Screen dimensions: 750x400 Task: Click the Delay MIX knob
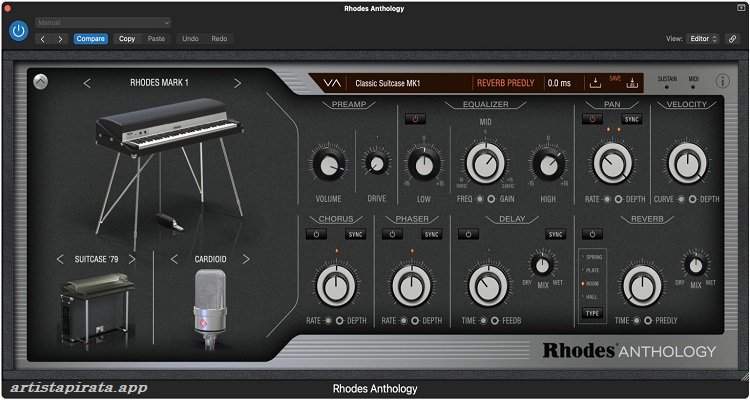click(x=542, y=266)
